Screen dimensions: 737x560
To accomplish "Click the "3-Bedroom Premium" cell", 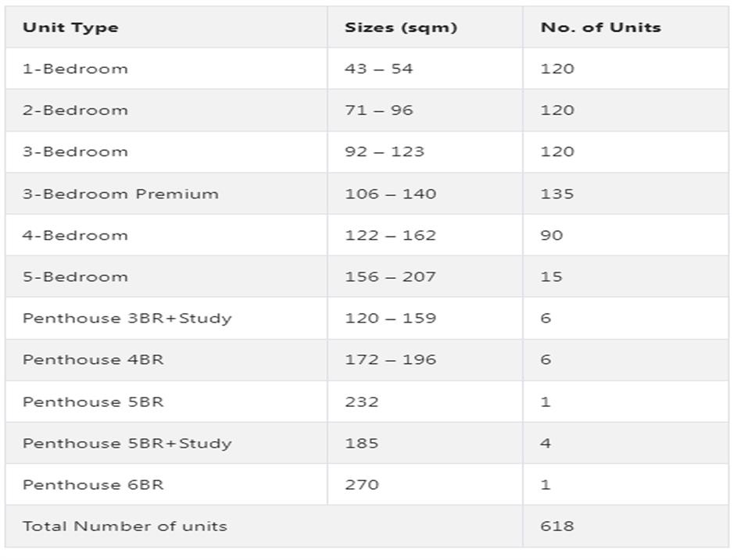I will (x=120, y=194).
